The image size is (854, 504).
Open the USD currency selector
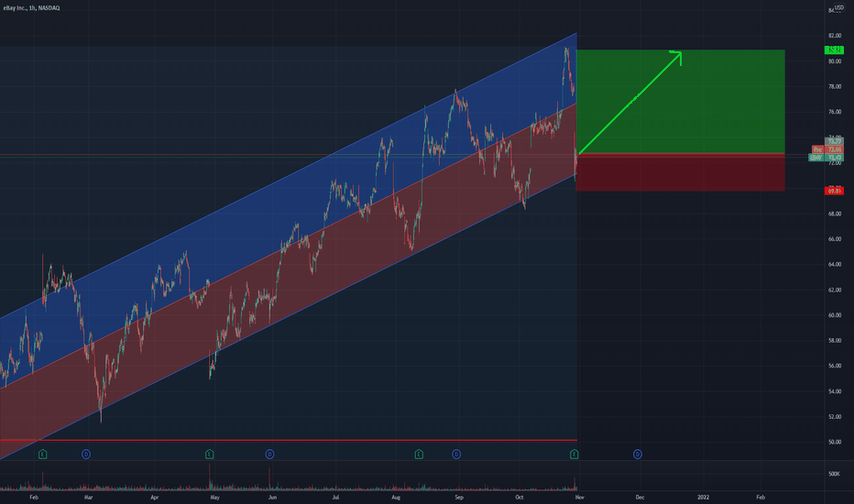(838, 7)
